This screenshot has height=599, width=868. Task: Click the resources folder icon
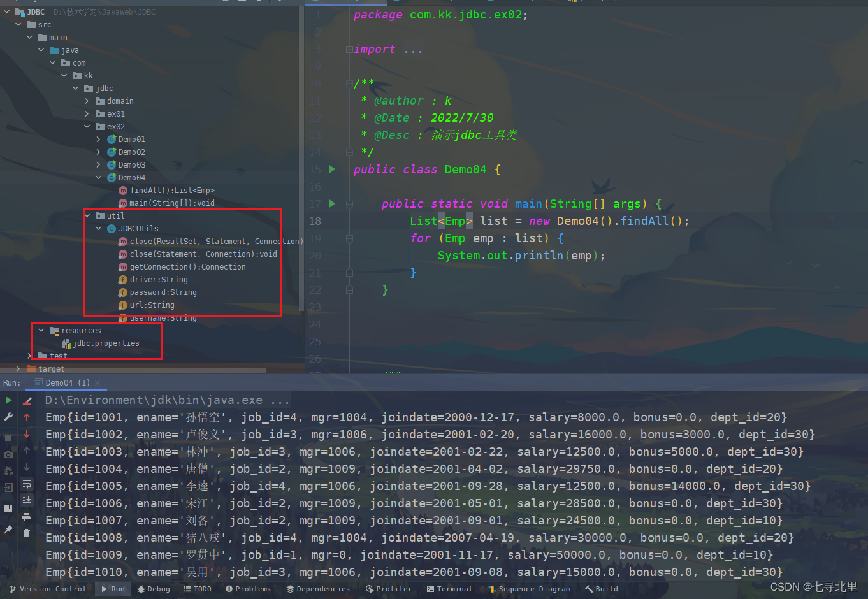coord(54,331)
